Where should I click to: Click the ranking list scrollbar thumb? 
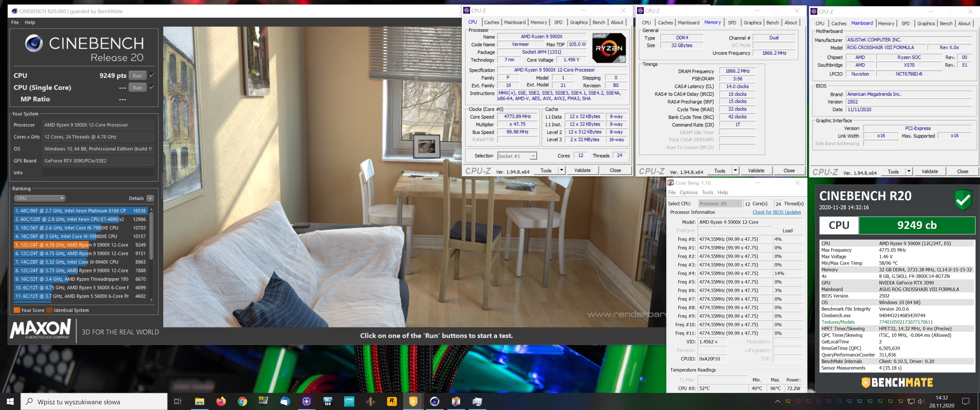coord(151,236)
